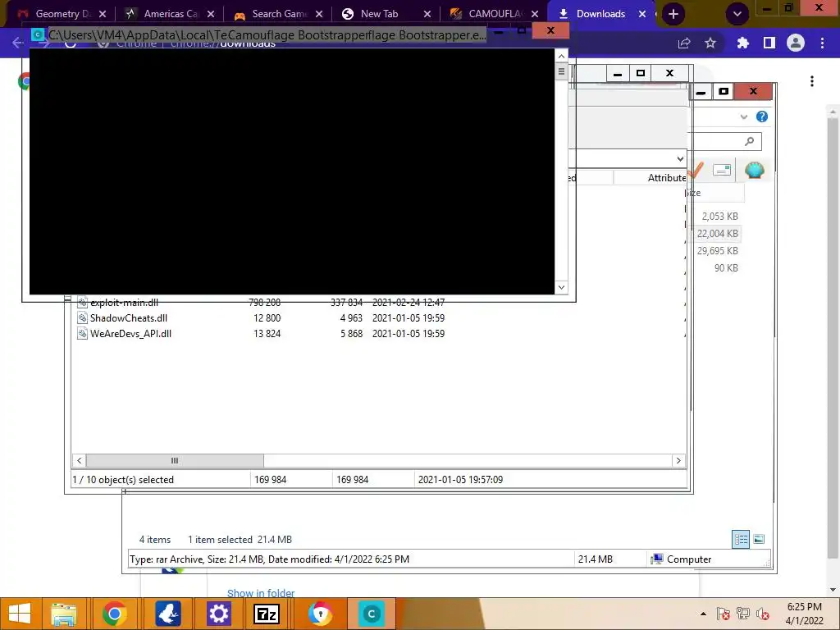Click the orange checkmark ribbon icon in Explorer

[x=696, y=171]
